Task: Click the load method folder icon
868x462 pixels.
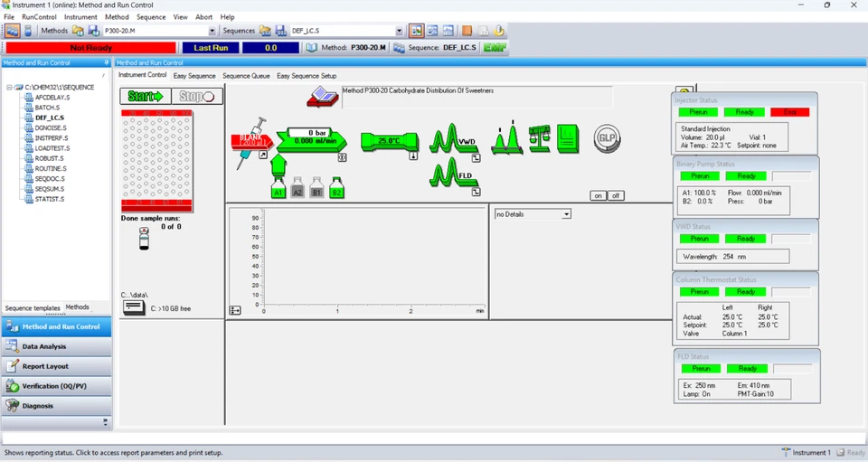Action: [78, 31]
